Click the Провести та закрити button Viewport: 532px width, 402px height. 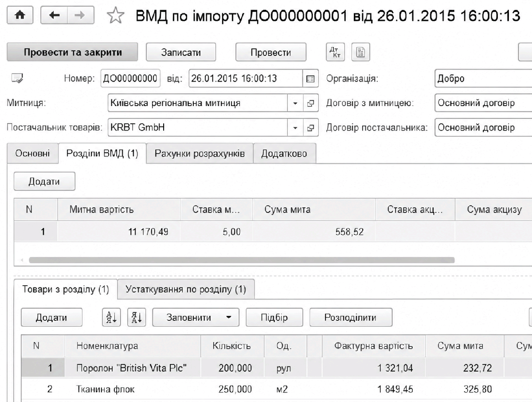[x=73, y=52]
